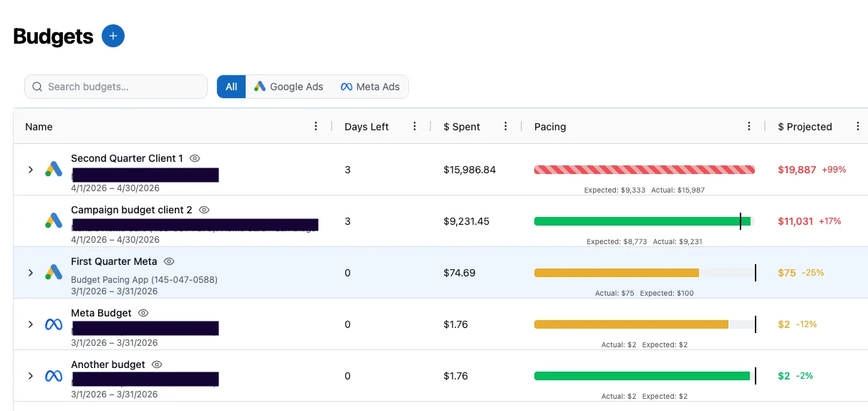The height and width of the screenshot is (411, 868).
Task: Sort by the Pacing column header
Action: 550,127
